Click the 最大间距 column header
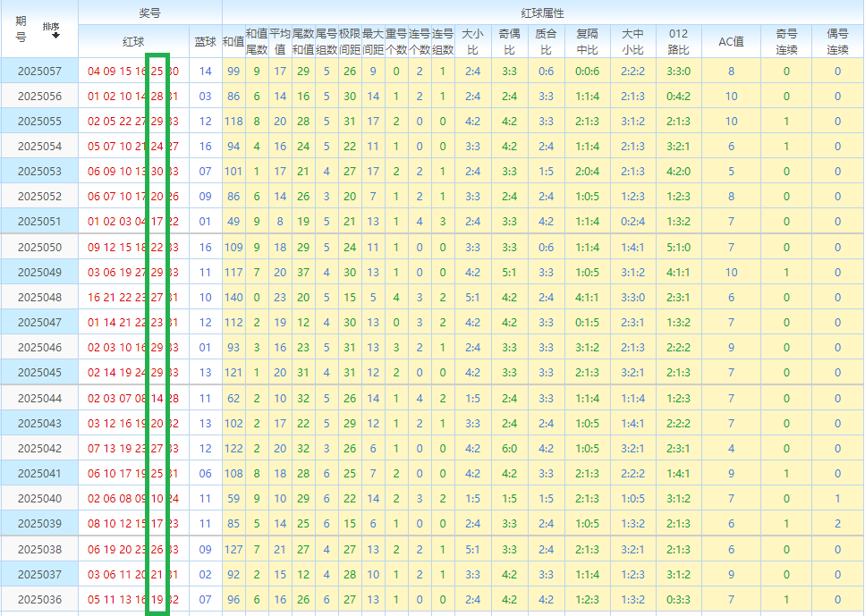Screen dimensions: 865x616 click(x=373, y=41)
